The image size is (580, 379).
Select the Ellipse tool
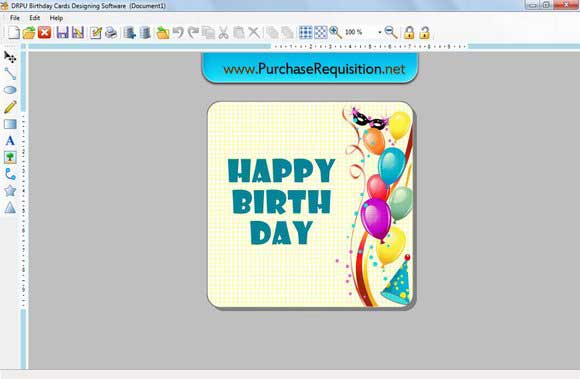pyautogui.click(x=10, y=90)
